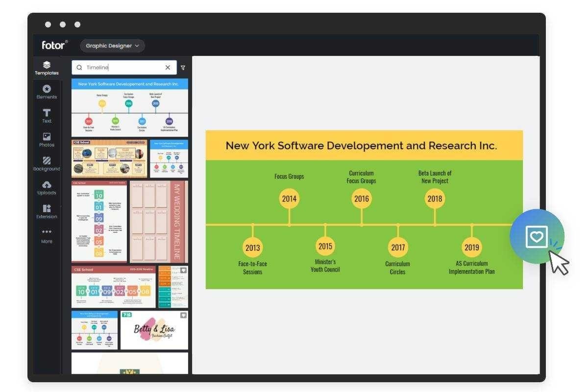Click the favorite heart floating button
This screenshot has height=392, width=588.
(x=537, y=237)
